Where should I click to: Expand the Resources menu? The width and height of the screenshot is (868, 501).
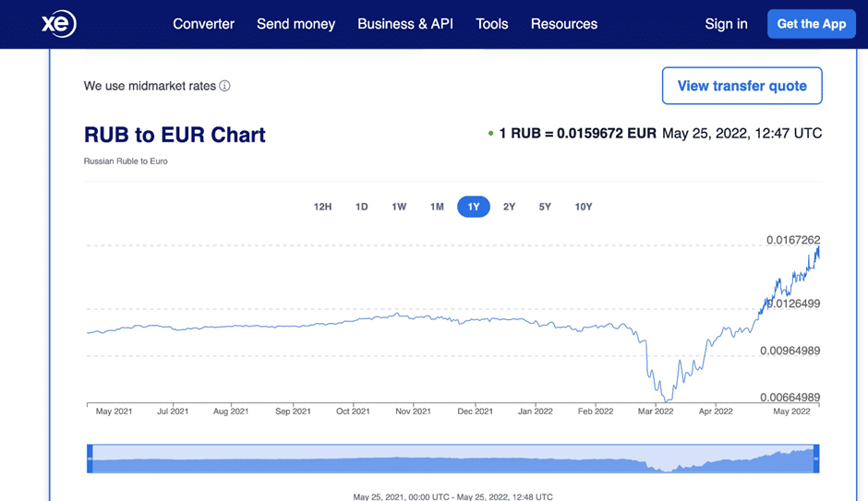coord(563,24)
